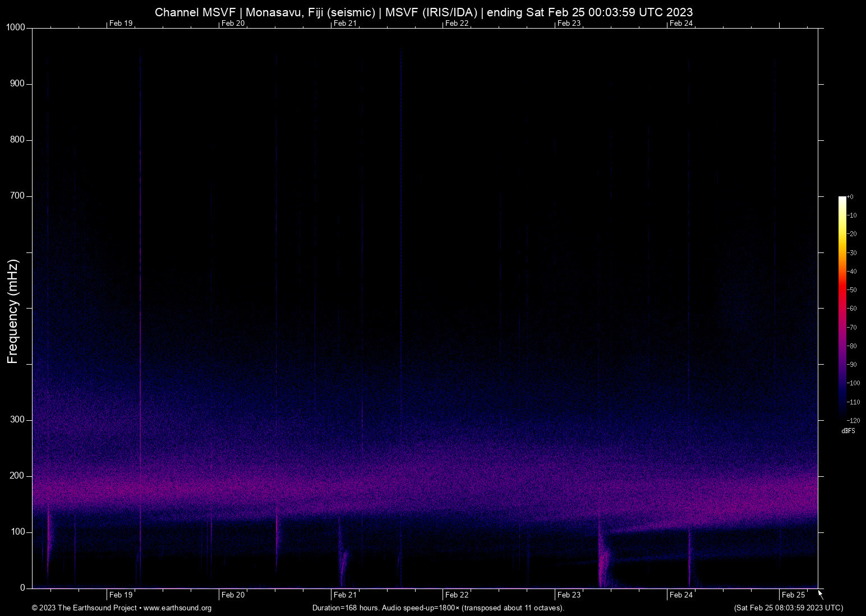
Task: Select the "-60" color scale label
Action: click(x=852, y=309)
